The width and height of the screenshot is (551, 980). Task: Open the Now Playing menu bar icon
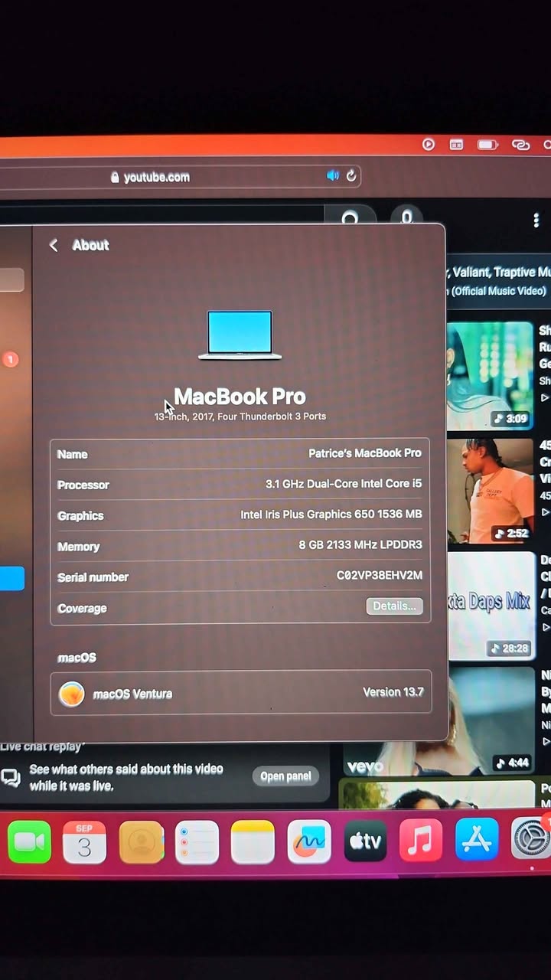(x=429, y=144)
